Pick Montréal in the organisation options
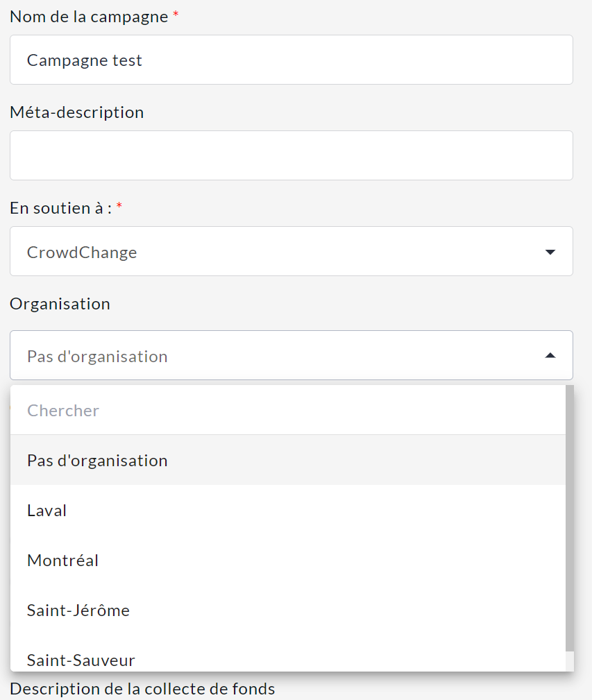 coord(63,561)
